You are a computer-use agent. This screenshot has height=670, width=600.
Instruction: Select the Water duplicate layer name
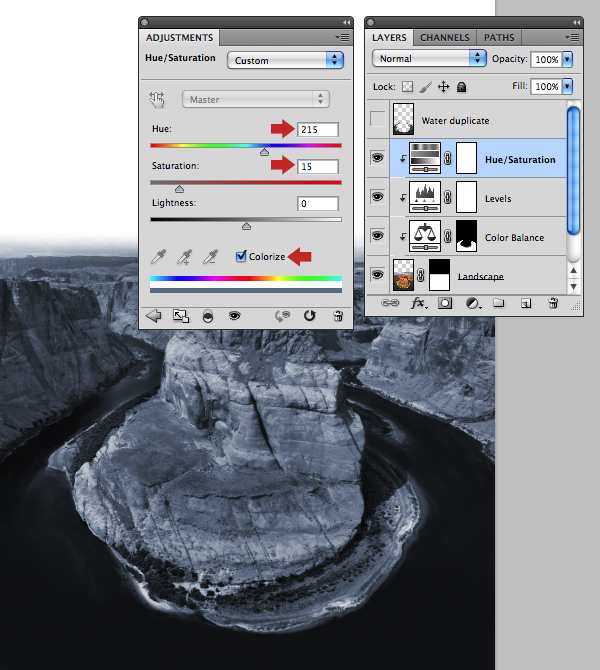click(x=455, y=121)
